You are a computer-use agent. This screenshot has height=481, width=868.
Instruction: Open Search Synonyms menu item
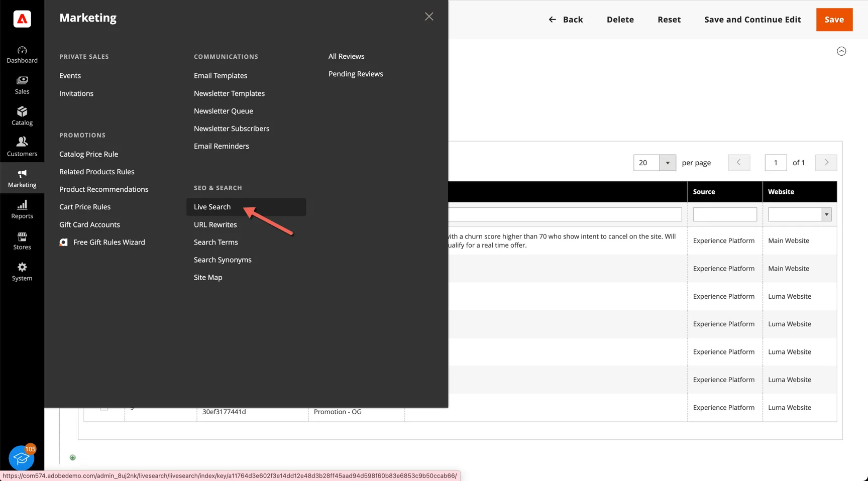pyautogui.click(x=223, y=260)
